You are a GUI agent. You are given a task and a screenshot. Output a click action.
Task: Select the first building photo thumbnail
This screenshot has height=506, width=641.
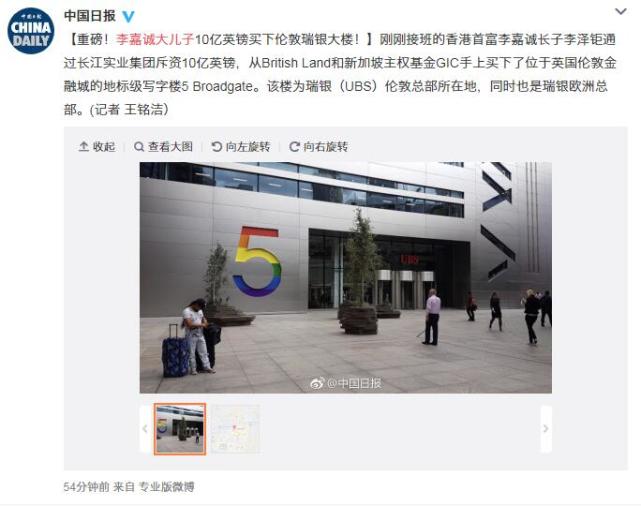[x=180, y=429]
